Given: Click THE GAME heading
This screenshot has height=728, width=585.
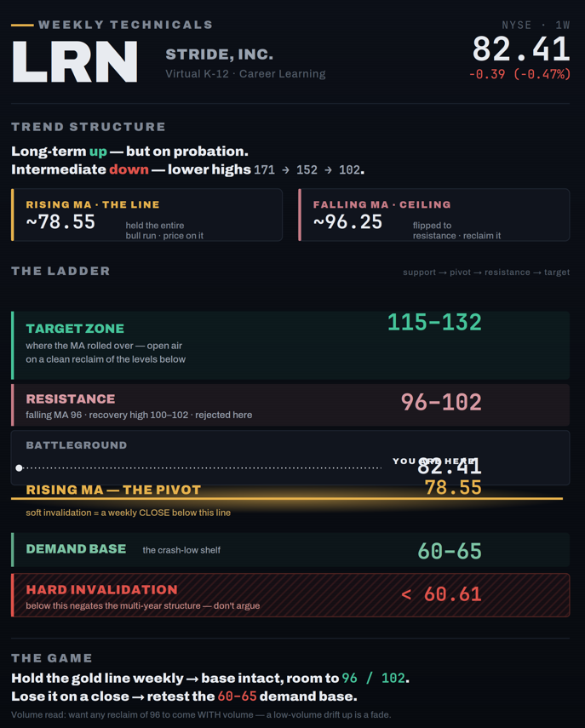Looking at the screenshot, I should (x=52, y=658).
